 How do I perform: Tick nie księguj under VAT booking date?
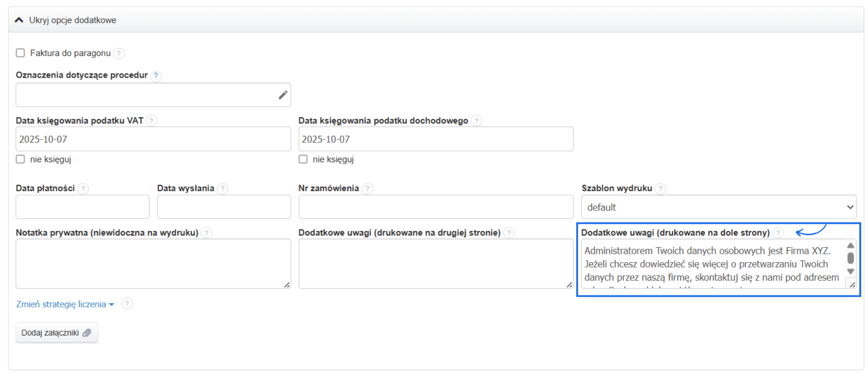coord(20,159)
